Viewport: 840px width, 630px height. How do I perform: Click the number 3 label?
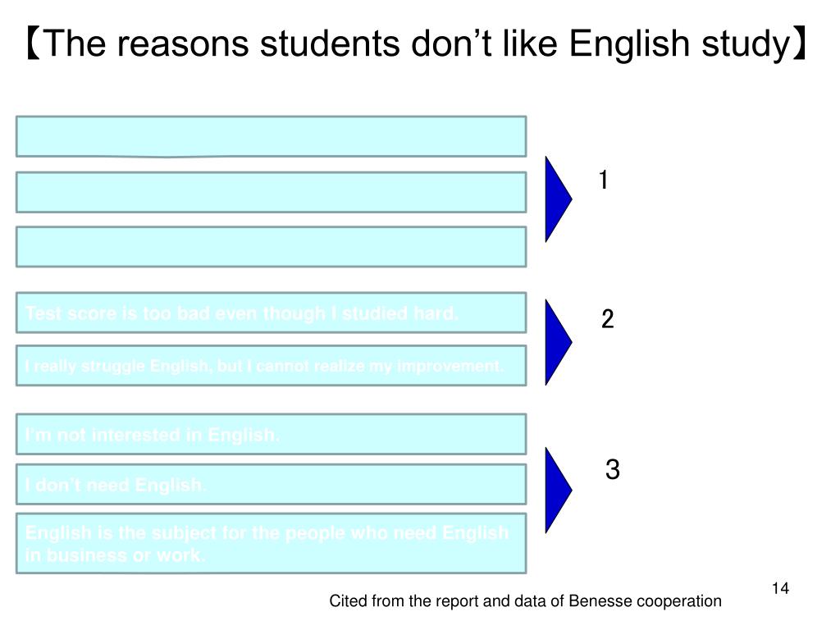(x=612, y=468)
